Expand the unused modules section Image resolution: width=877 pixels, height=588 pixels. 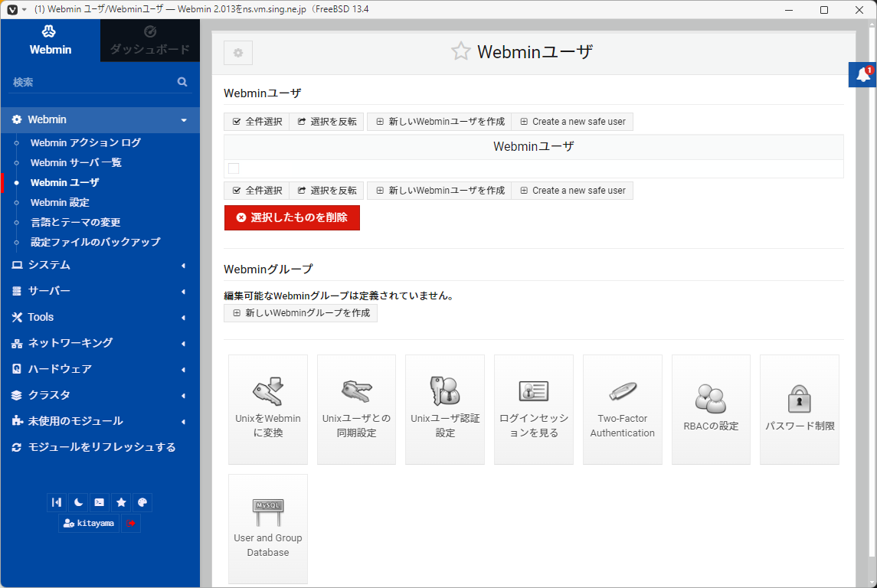(100, 421)
